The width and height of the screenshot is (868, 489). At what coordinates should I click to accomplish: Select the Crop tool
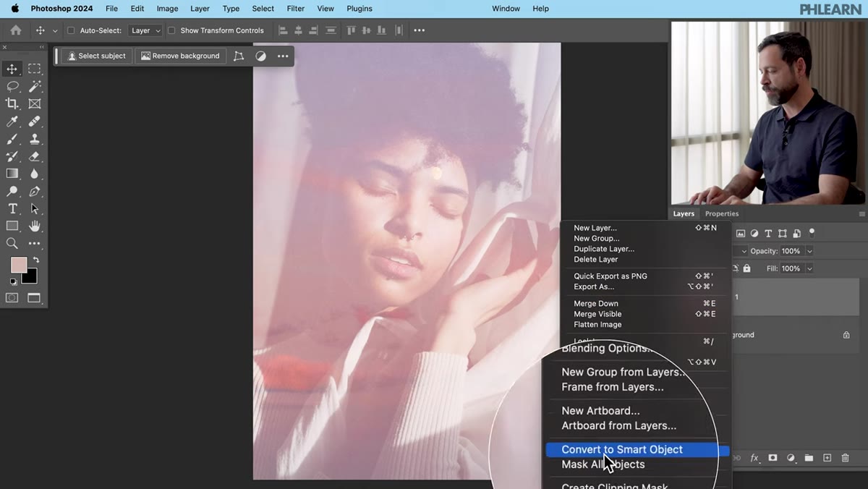point(12,103)
